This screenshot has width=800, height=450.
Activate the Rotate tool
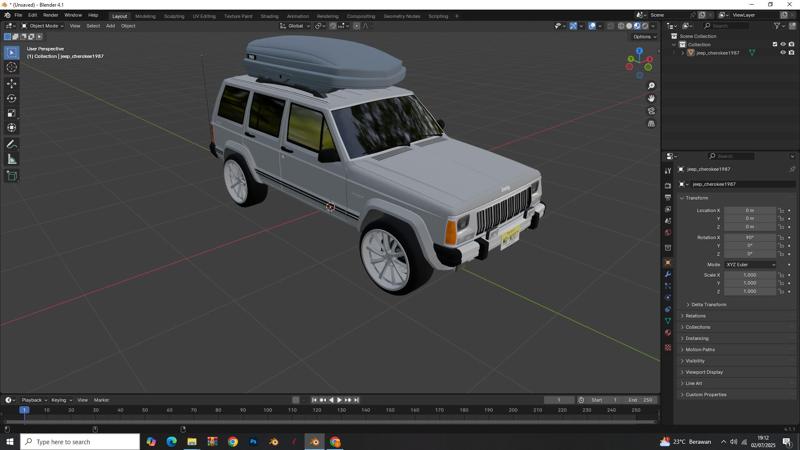point(11,98)
